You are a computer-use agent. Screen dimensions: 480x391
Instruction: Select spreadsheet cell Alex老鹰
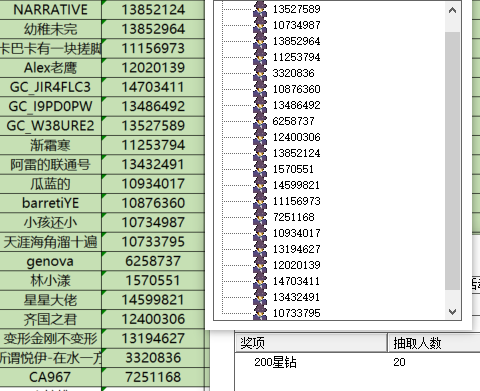coord(51,68)
